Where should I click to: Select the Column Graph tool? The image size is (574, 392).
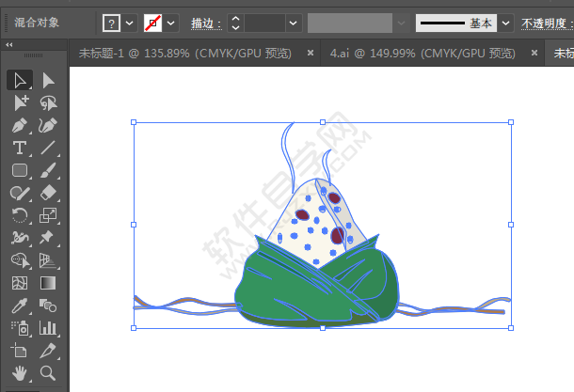pos(48,328)
